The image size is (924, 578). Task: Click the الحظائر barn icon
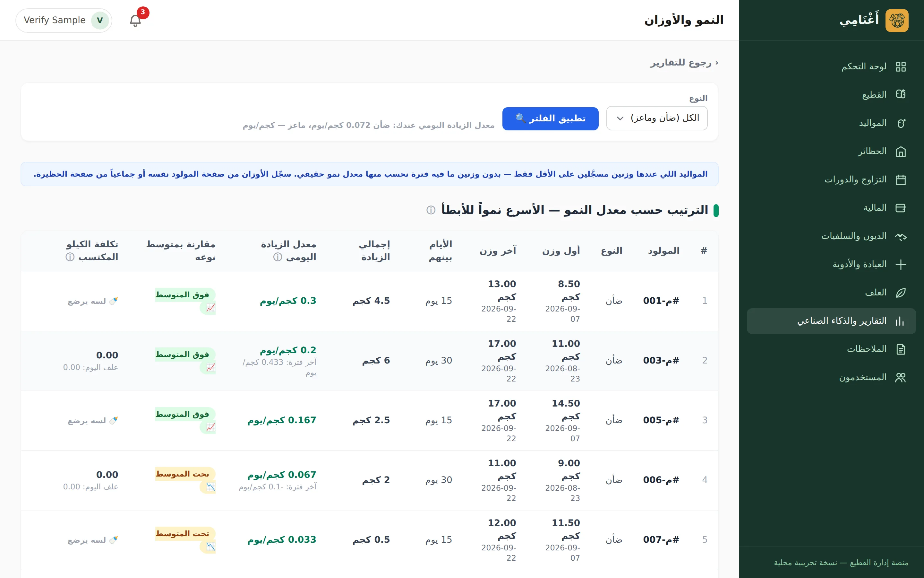click(x=901, y=151)
